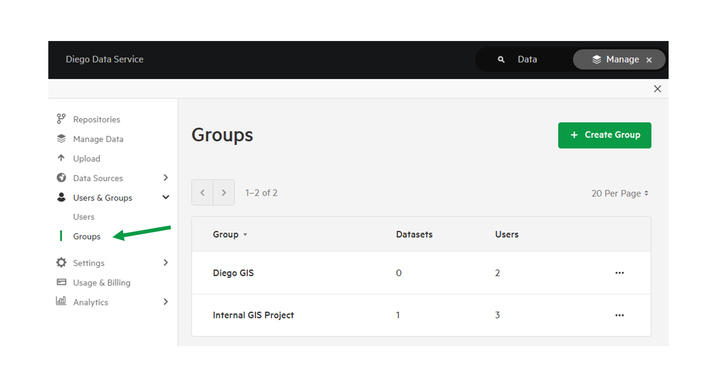This screenshot has height=381, width=720.
Task: Click the Diego GIS datasets count 0
Action: pos(399,273)
